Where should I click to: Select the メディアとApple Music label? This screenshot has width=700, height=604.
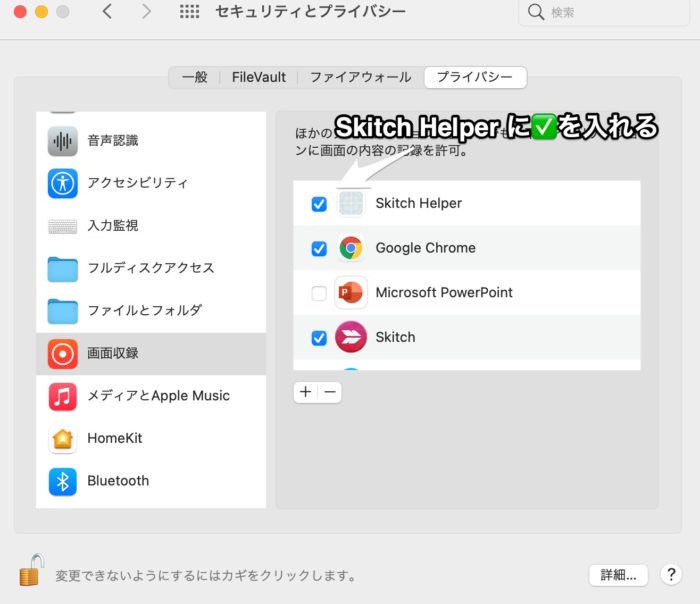[158, 396]
